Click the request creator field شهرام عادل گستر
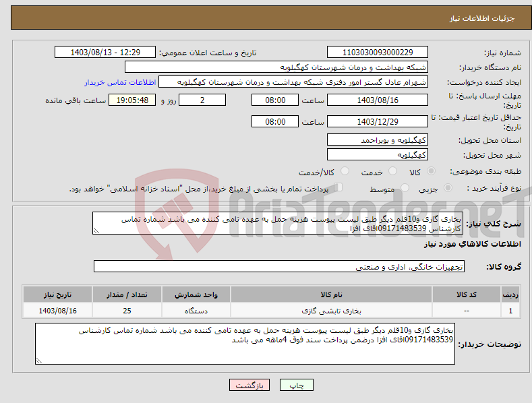This screenshot has width=532, height=403. [x=293, y=82]
